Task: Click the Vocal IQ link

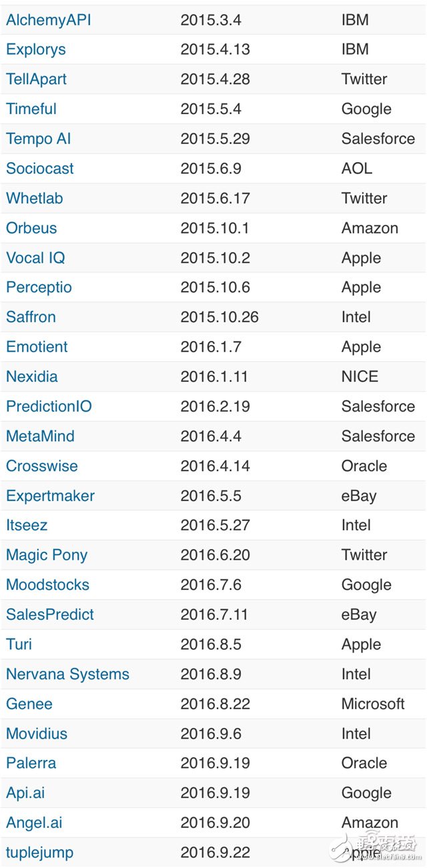Action: click(35, 258)
